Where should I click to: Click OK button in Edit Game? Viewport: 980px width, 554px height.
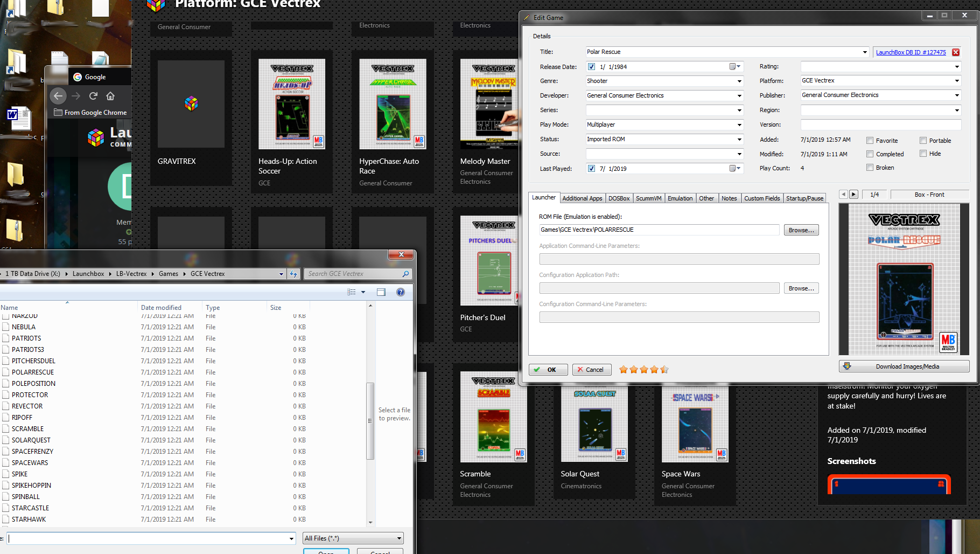point(548,370)
